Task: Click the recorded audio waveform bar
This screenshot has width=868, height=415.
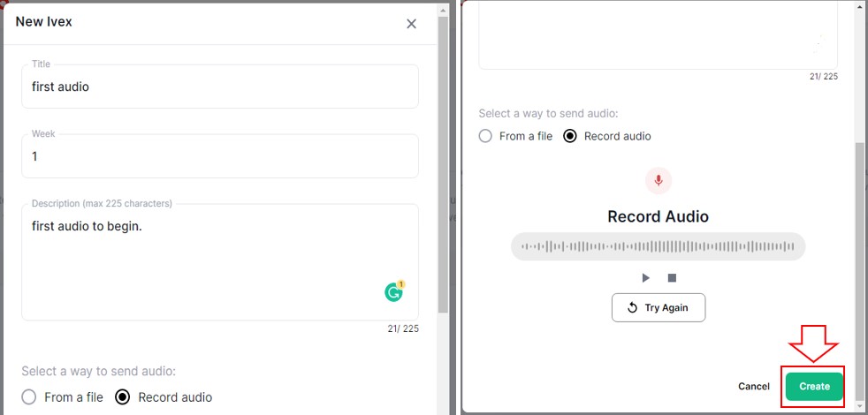Action: pyautogui.click(x=658, y=246)
